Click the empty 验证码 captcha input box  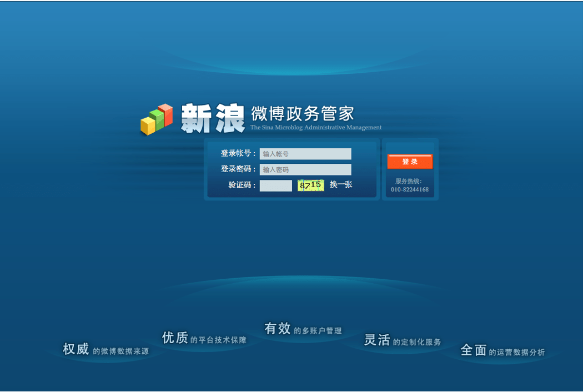(x=276, y=185)
